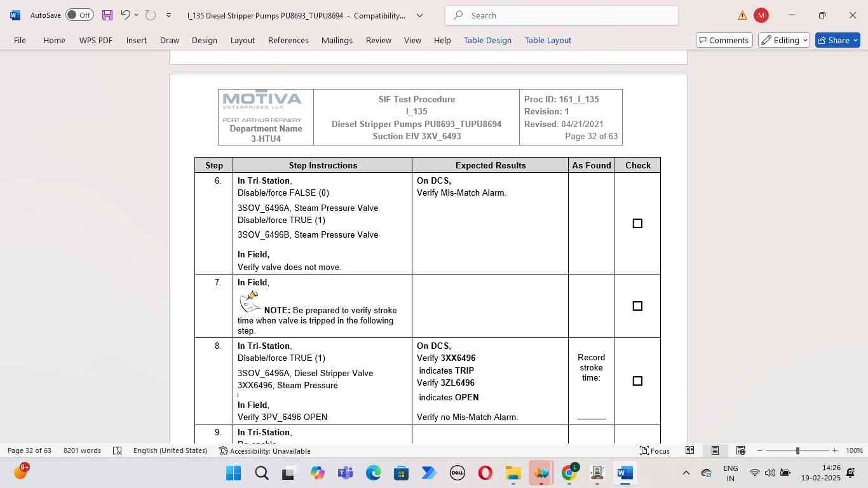Viewport: 868px width, 488px height.
Task: Open Windows taskbar search
Action: [x=261, y=473]
